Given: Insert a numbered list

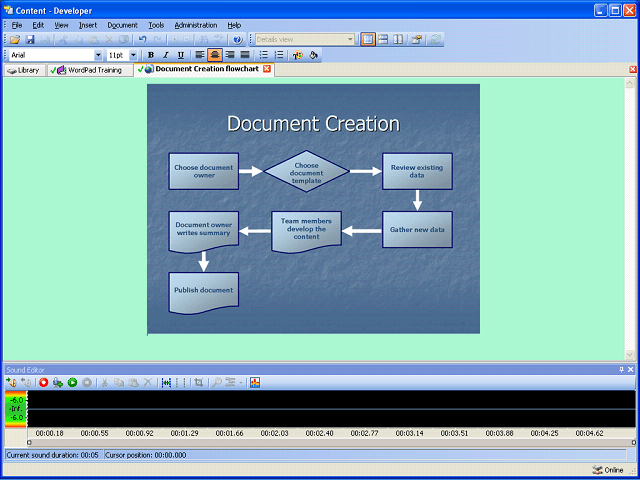Looking at the screenshot, I should [x=279, y=55].
